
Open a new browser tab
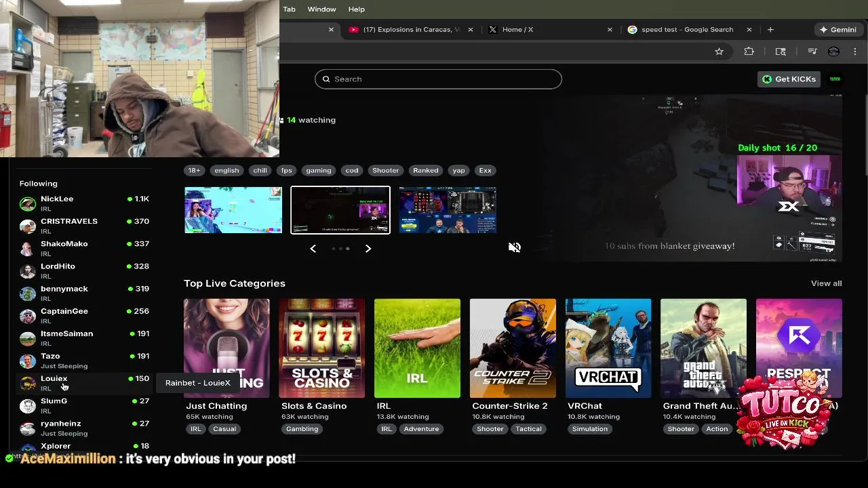(770, 30)
